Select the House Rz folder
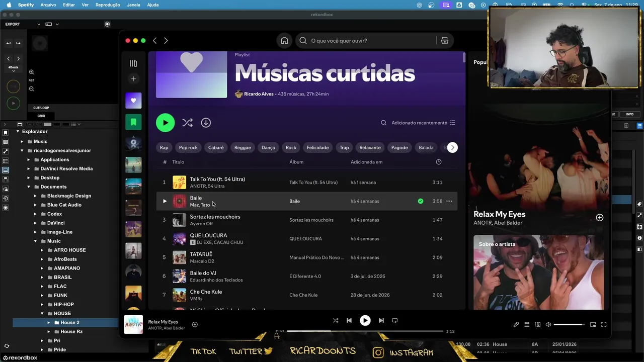Viewport: 644px width, 362px height. click(x=71, y=332)
